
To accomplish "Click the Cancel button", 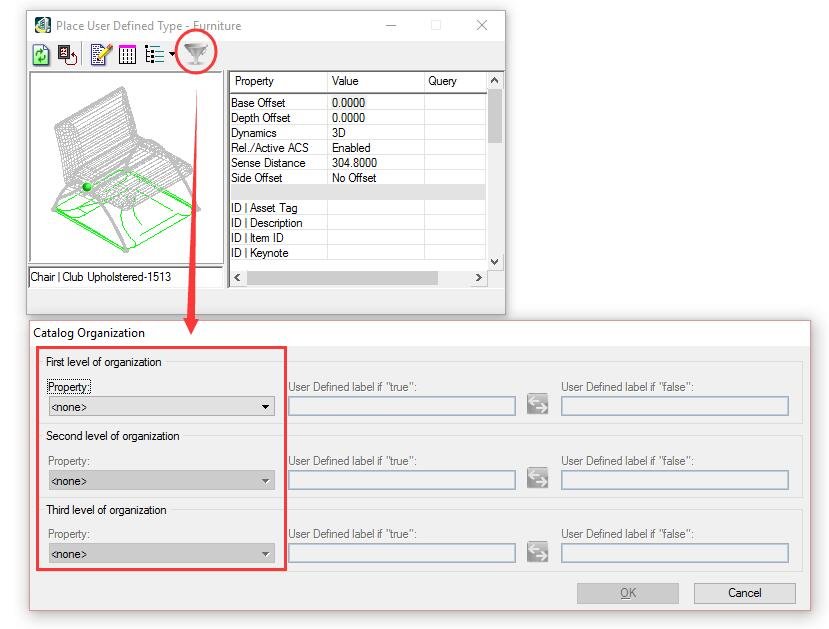I will tap(744, 593).
